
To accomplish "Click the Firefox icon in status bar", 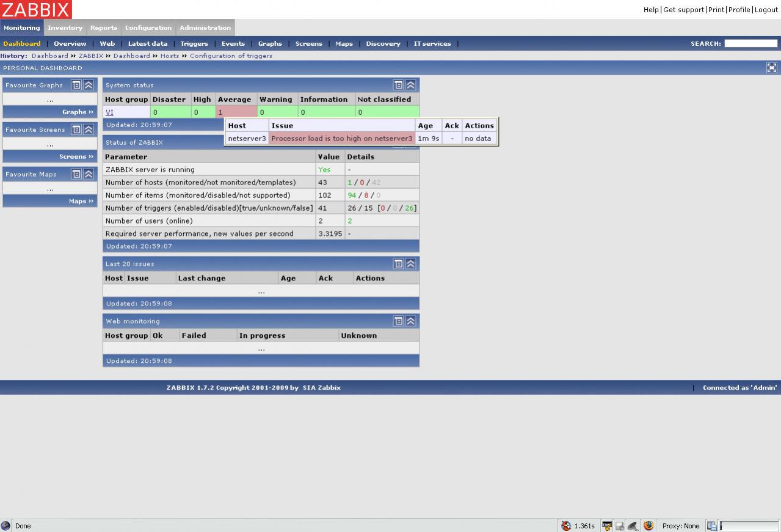I will tap(648, 525).
